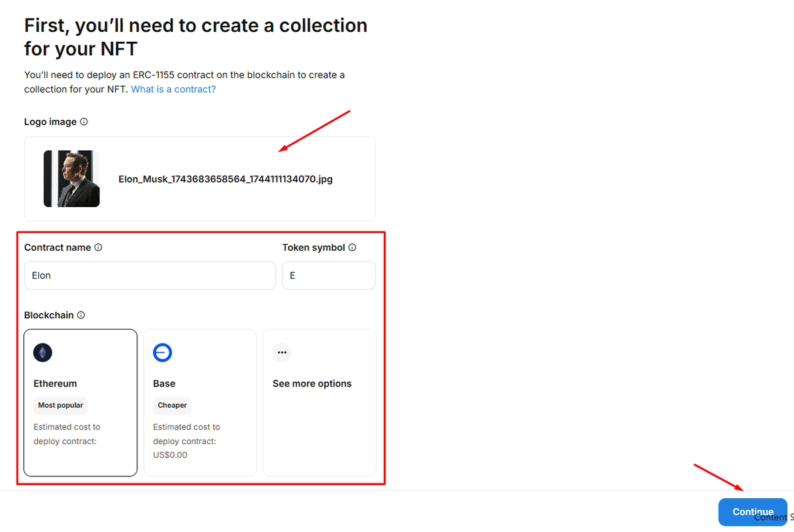This screenshot has width=794, height=532.
Task: Click the Ethereum diamond logo icon
Action: pyautogui.click(x=43, y=353)
